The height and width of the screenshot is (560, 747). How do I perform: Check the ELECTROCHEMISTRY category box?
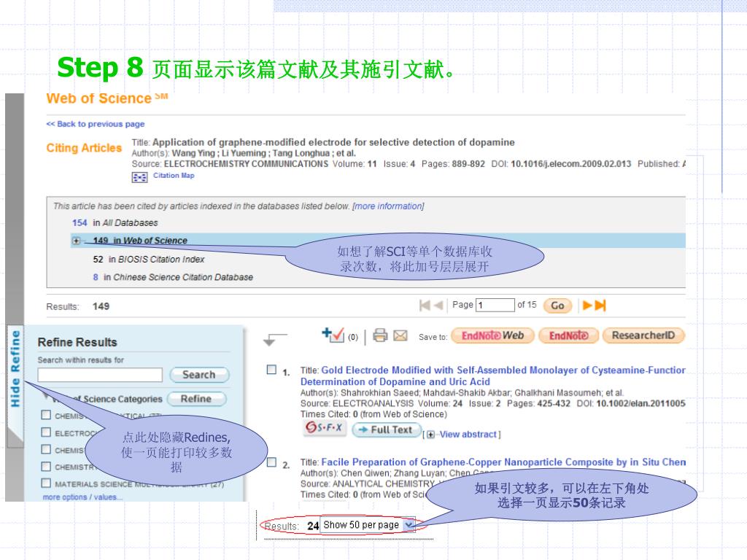point(46,432)
